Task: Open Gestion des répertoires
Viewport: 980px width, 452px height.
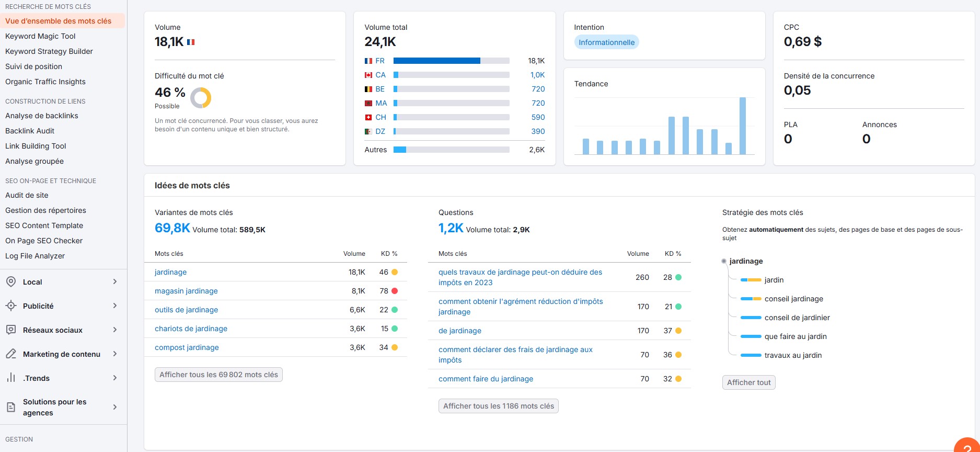Action: tap(45, 210)
